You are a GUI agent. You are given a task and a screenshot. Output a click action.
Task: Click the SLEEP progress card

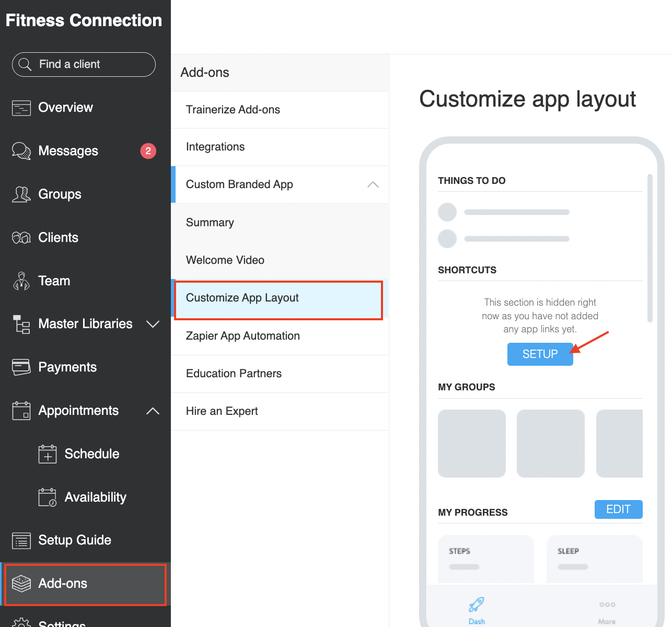[595, 559]
